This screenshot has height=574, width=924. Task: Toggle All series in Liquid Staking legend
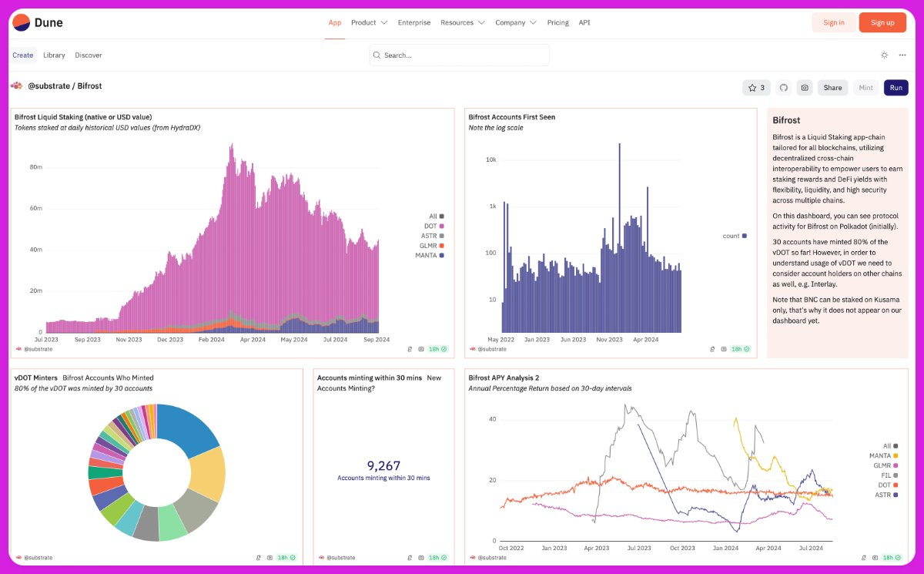(x=437, y=217)
